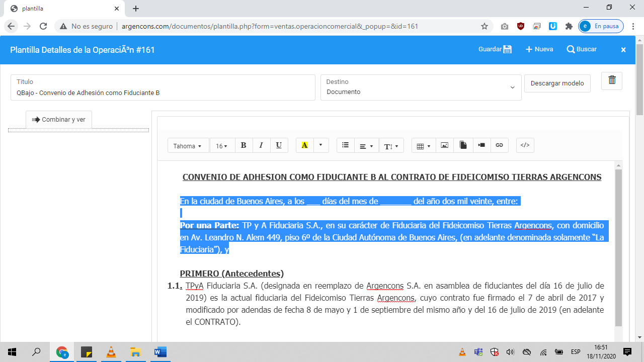Open the Windows Start menu
The image size is (644, 362).
[x=12, y=352]
